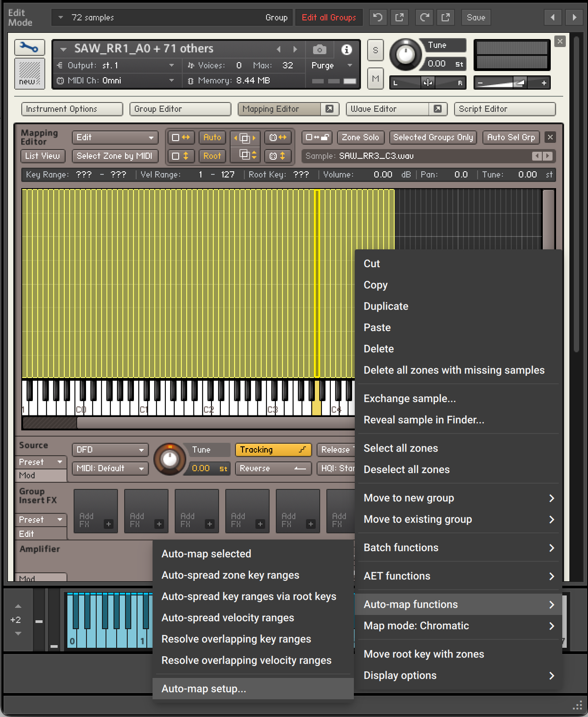This screenshot has height=717, width=588.
Task: Toggle the Auto mapping button
Action: click(212, 138)
